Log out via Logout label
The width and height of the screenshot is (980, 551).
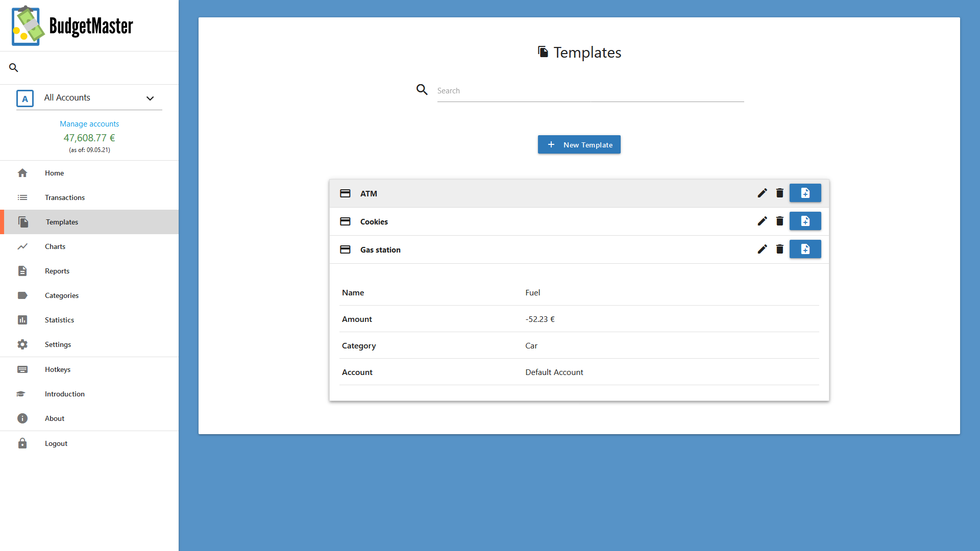tap(56, 443)
